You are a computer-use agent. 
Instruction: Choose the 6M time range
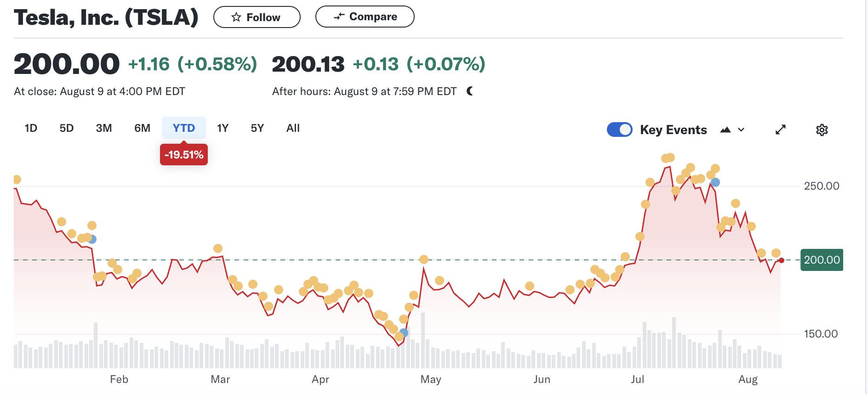click(x=142, y=128)
